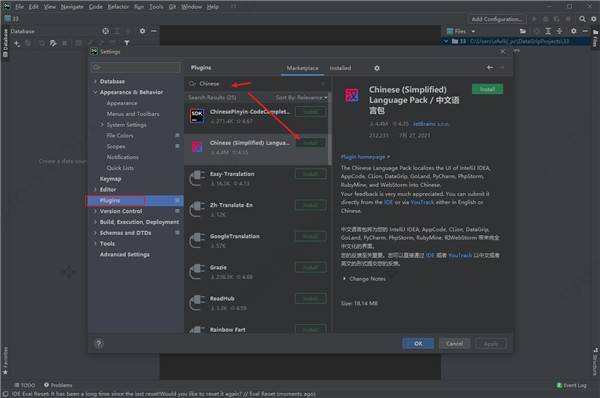Click the filter funnel icon in Database panel

point(127,43)
